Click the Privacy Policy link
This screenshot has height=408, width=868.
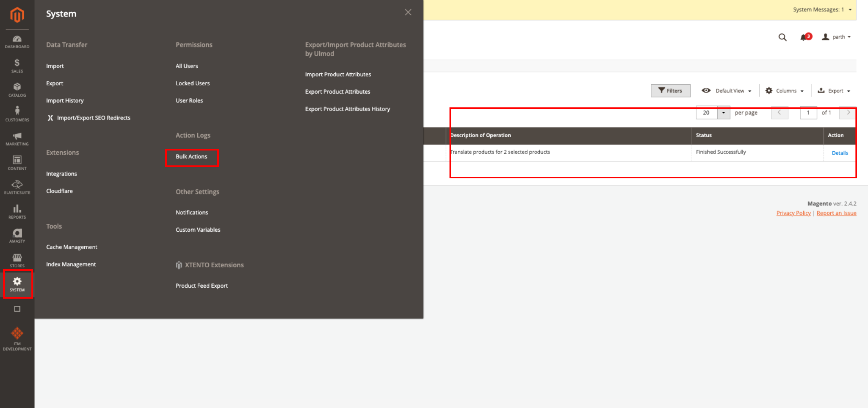(793, 213)
